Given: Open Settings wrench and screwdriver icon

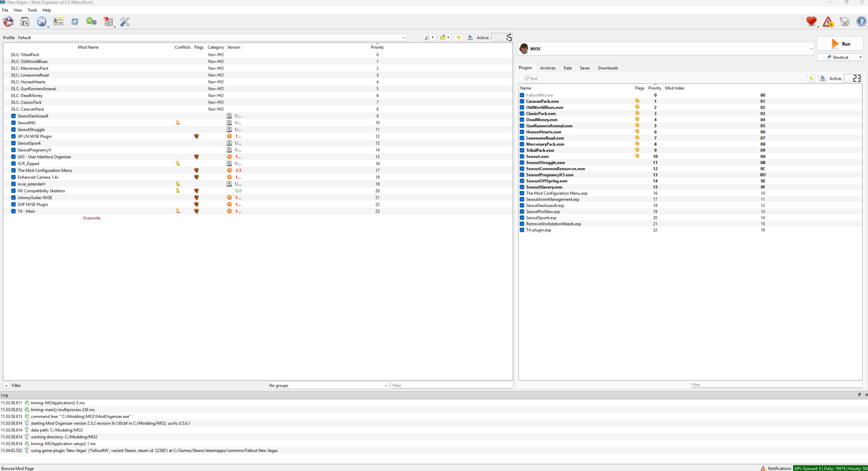Looking at the screenshot, I should coord(125,21).
